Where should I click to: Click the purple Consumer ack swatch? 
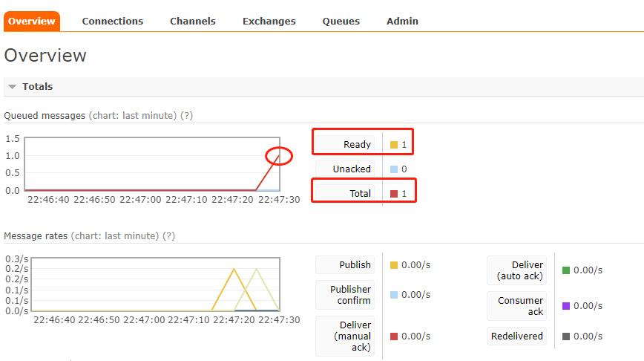(566, 306)
